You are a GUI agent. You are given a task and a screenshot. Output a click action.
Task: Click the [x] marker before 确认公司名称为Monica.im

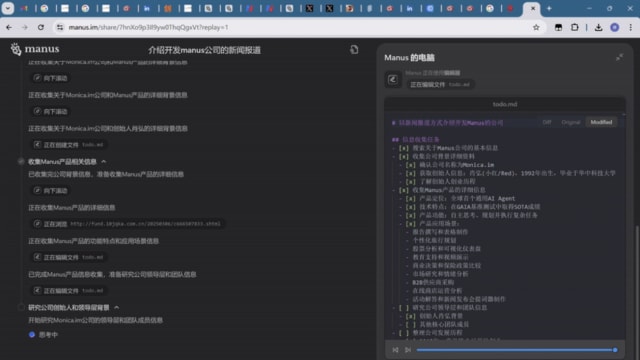[x=410, y=165]
